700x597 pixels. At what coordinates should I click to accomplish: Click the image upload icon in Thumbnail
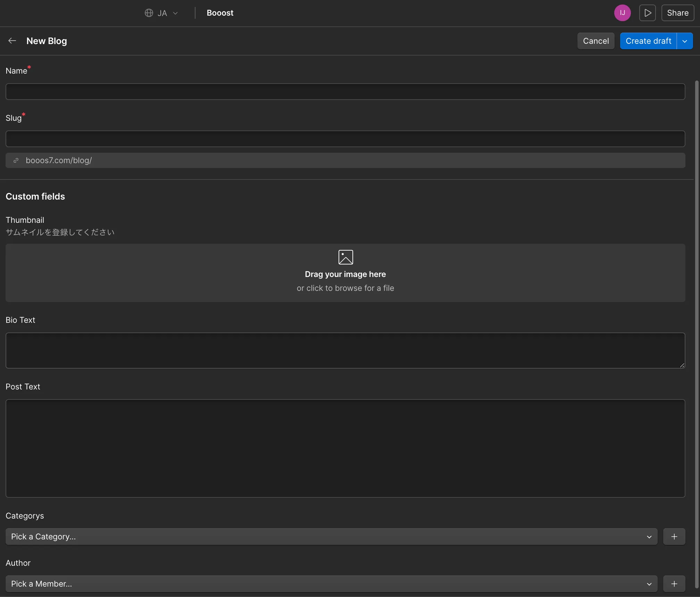(345, 257)
